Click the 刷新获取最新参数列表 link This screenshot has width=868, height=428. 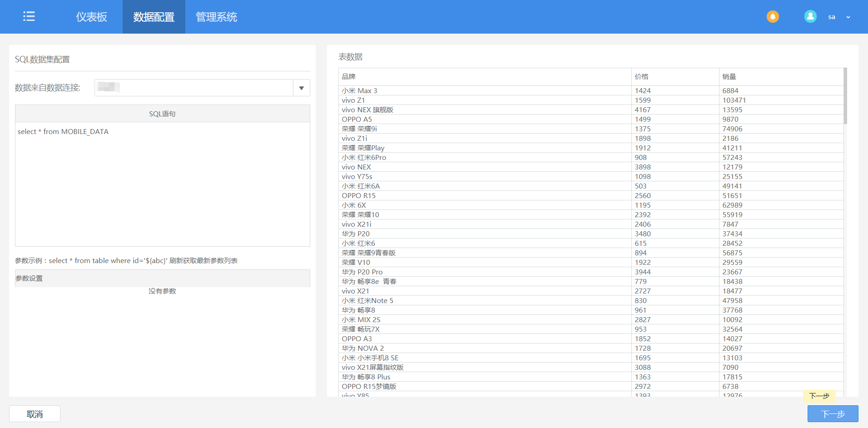click(203, 261)
